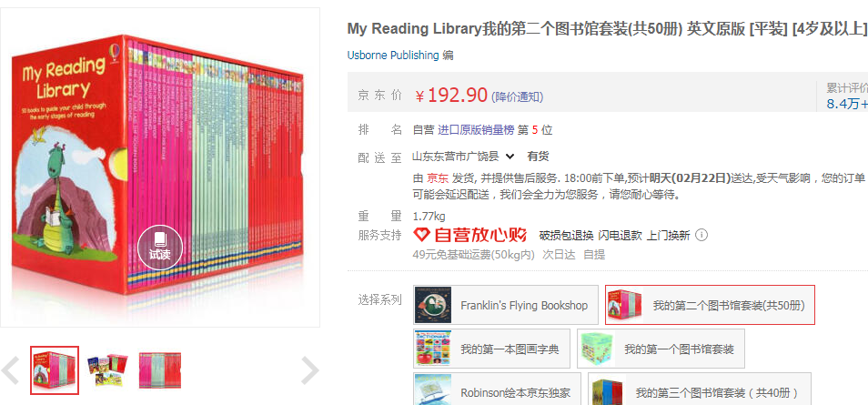Select the third thumbnail of book spines
This screenshot has height=405, width=868.
(x=160, y=370)
